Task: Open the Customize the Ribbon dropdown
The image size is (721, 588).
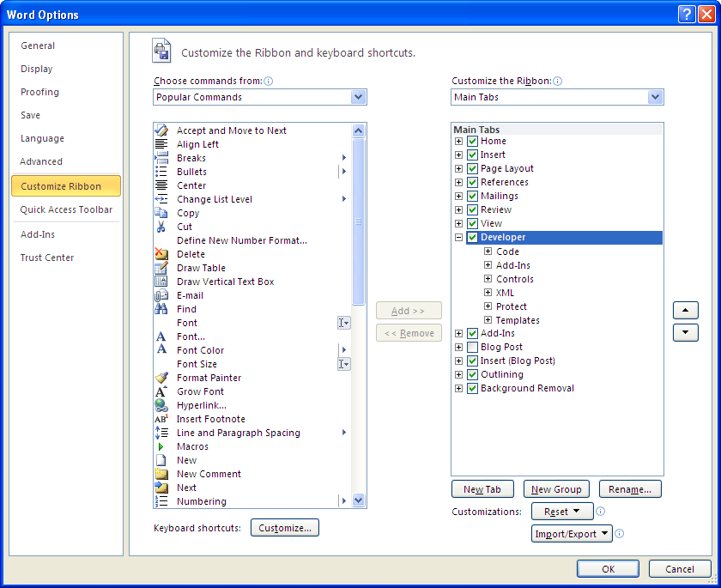Action: coord(655,97)
